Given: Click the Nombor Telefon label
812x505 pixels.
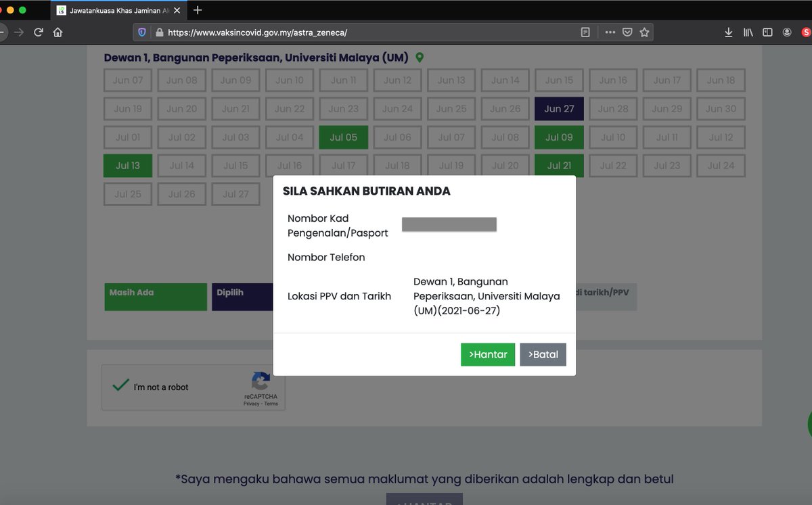Looking at the screenshot, I should coord(326,258).
